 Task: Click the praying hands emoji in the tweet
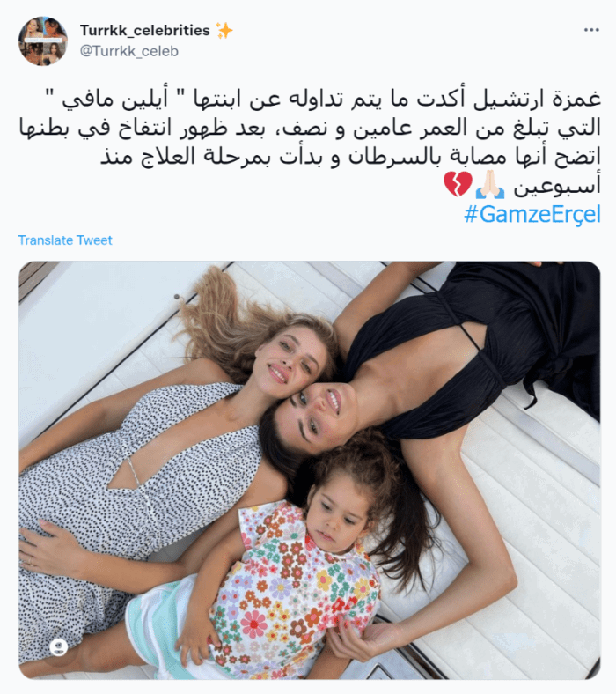[x=490, y=185]
